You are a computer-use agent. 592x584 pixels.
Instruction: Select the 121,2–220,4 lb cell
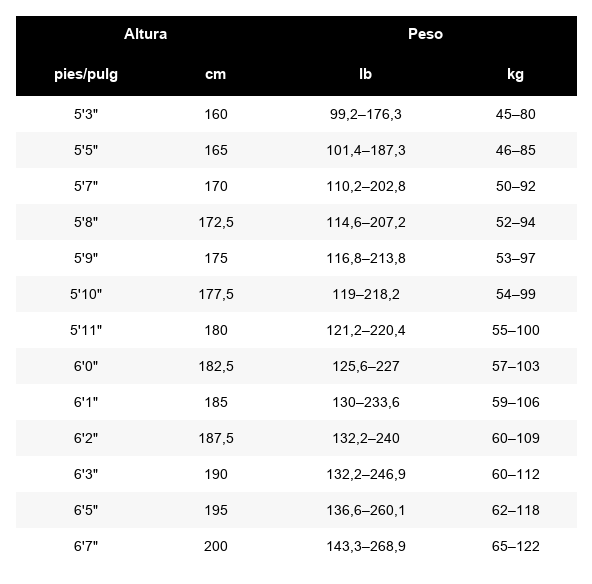(365, 330)
